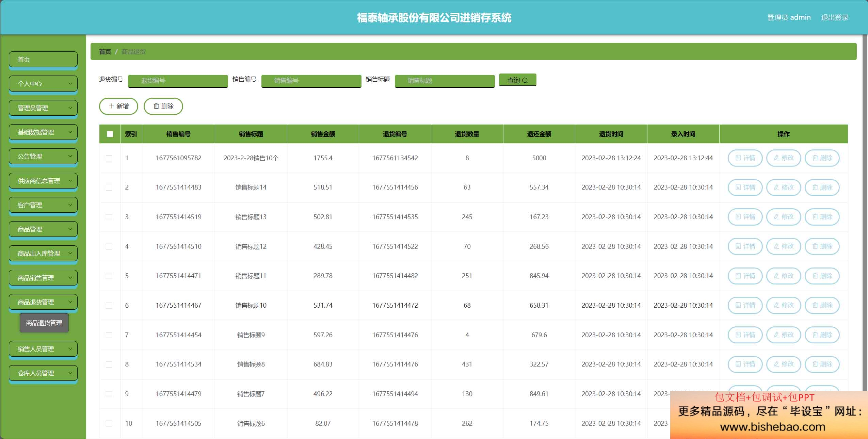Expand the 管理员管理 sidebar menu
868x439 pixels.
pos(43,108)
